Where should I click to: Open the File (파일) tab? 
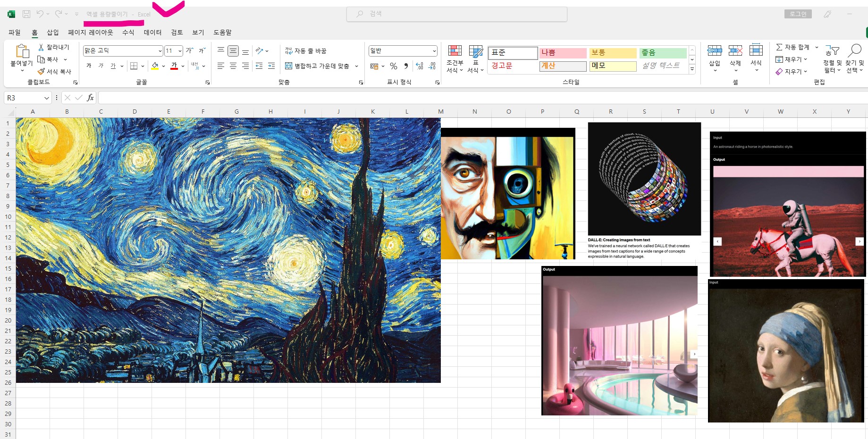coord(15,32)
